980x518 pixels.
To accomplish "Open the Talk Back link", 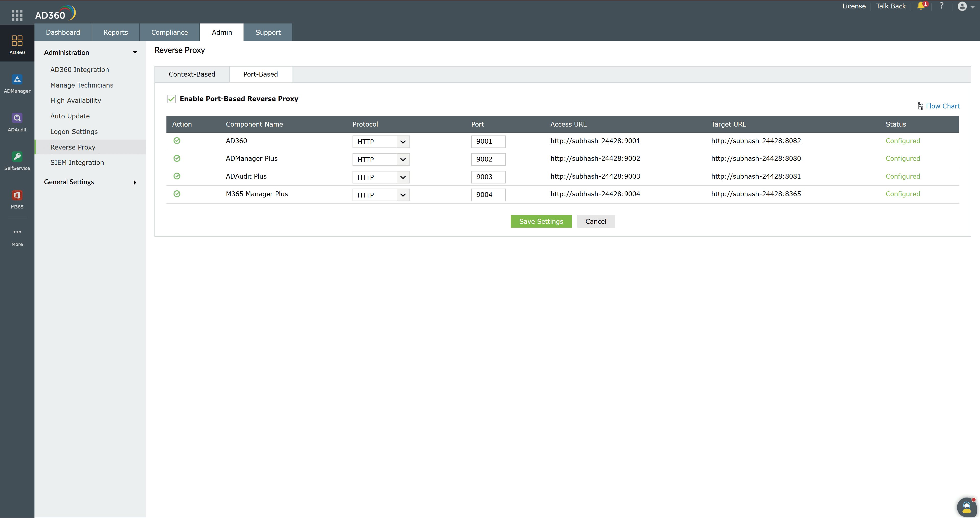I will click(x=891, y=6).
